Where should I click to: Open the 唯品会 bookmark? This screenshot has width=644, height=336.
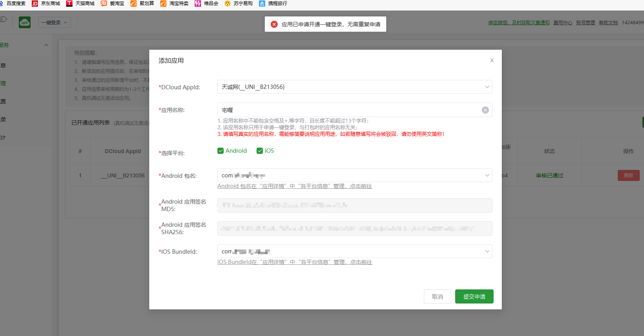207,4
